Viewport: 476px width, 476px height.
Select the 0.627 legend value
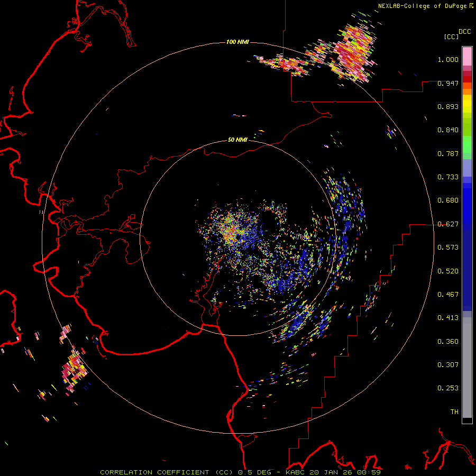(x=448, y=224)
